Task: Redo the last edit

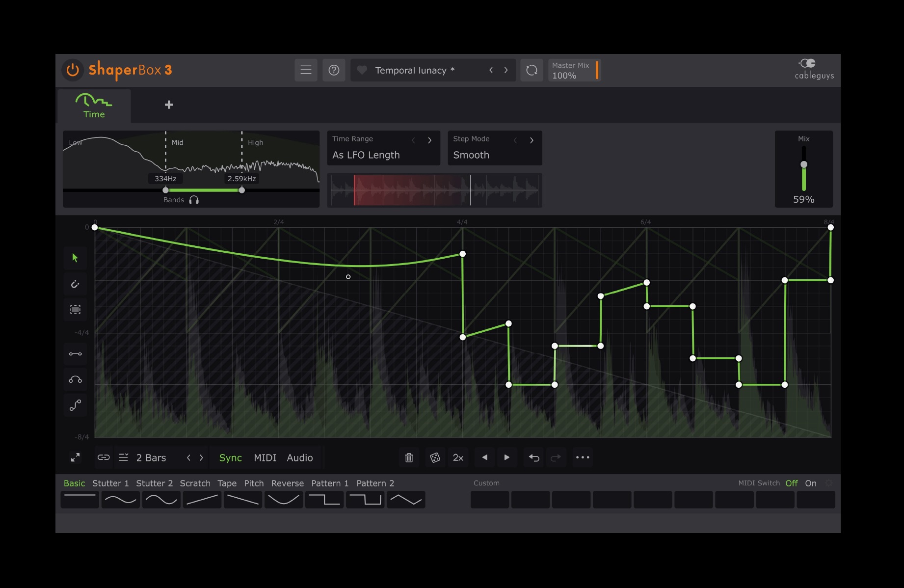Action: point(556,457)
